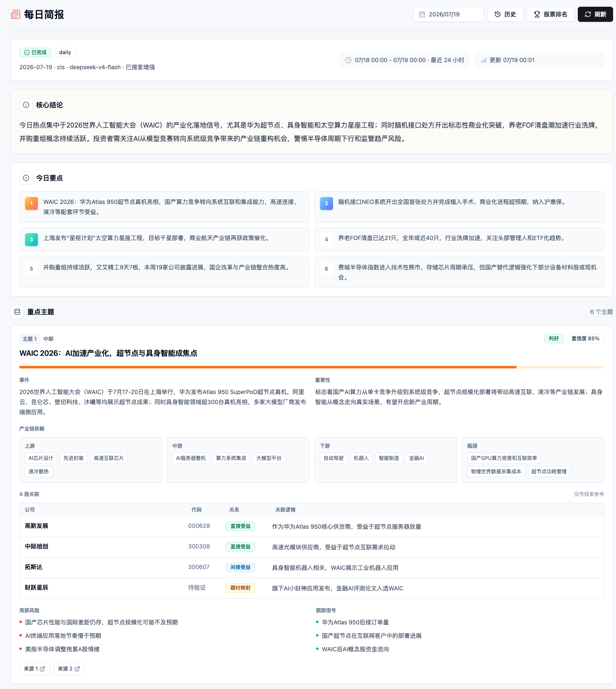Click the 中期 term label
This screenshot has width=616, height=689.
click(x=48, y=339)
